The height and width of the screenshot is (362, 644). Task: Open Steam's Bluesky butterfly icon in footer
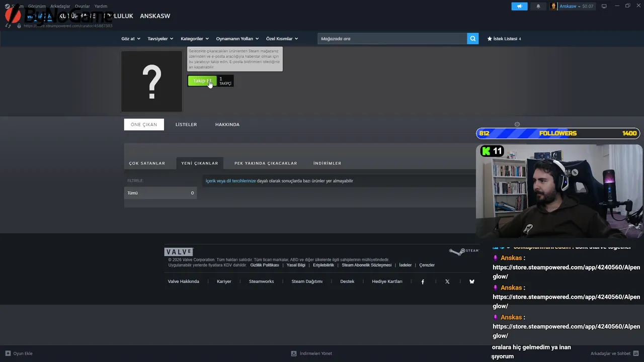pos(472,282)
